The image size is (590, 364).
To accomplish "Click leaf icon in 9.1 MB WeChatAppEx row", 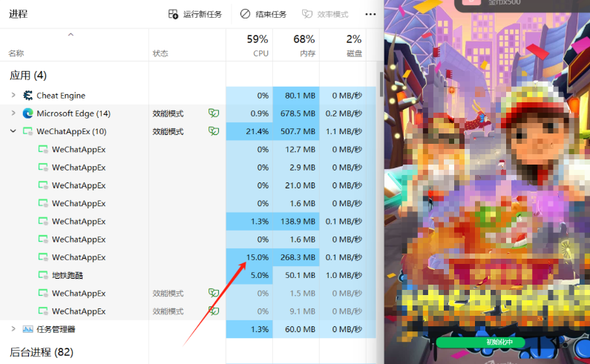I will 214,311.
